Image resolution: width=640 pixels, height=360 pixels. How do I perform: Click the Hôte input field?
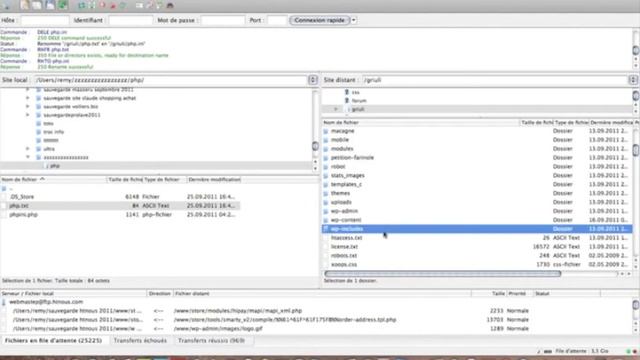click(x=44, y=20)
